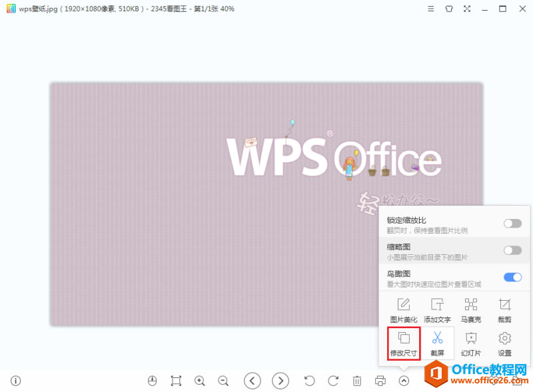Collapse the more-tools popup with the up chevron
The width and height of the screenshot is (533, 392).
point(404,381)
